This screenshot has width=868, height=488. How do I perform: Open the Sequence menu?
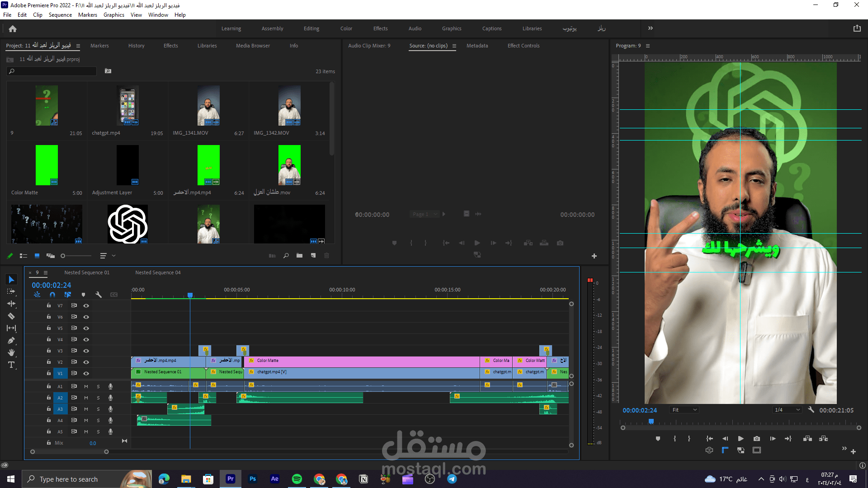60,15
